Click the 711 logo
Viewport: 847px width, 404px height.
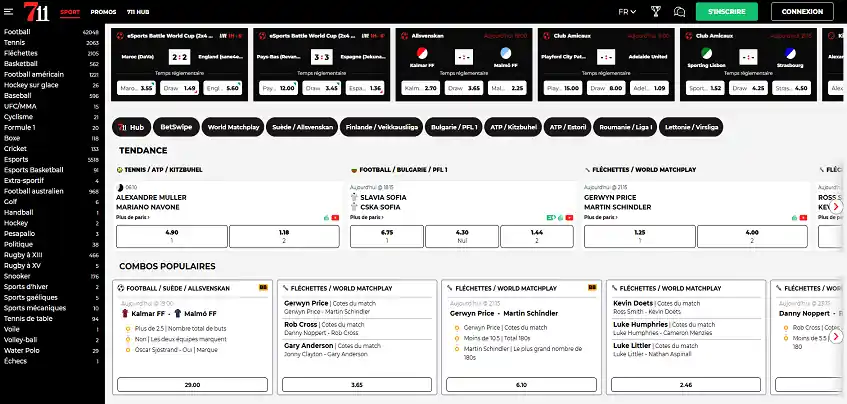(36, 11)
